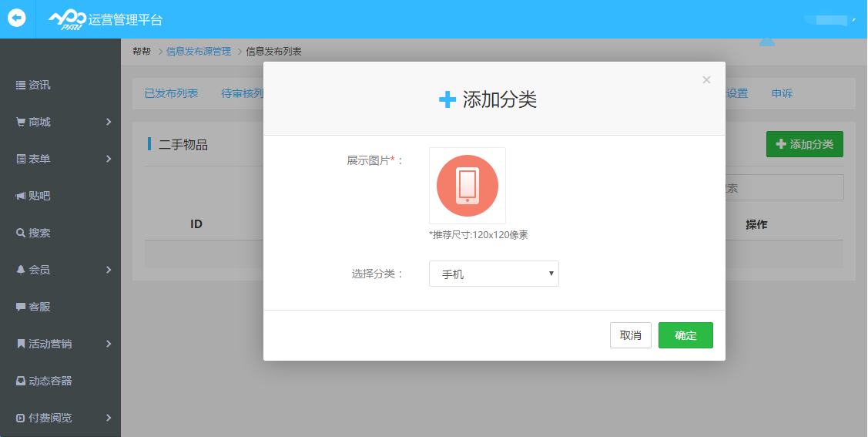The width and height of the screenshot is (868, 437).
Task: Expand the 会员 sidebar menu
Action: coord(60,270)
